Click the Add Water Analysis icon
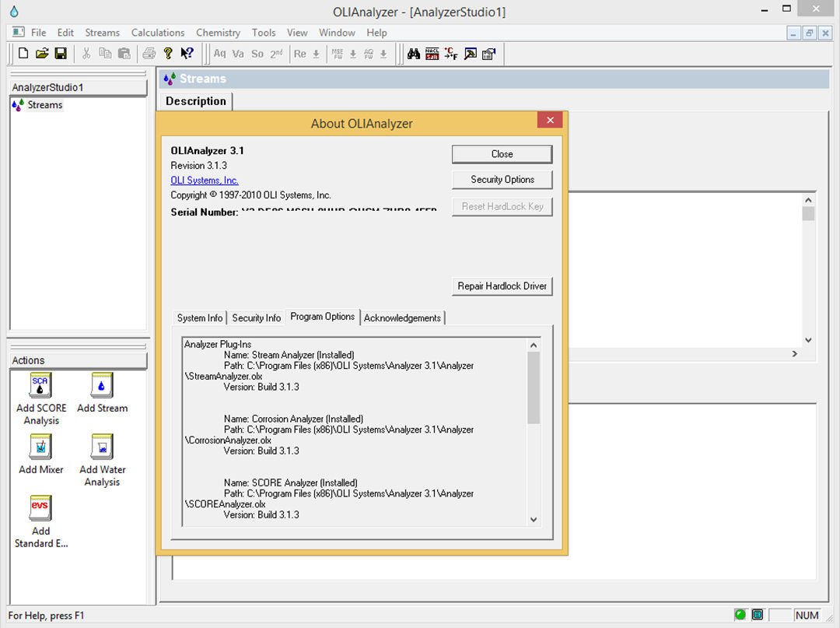Screen dimensions: 840x628 [102, 447]
